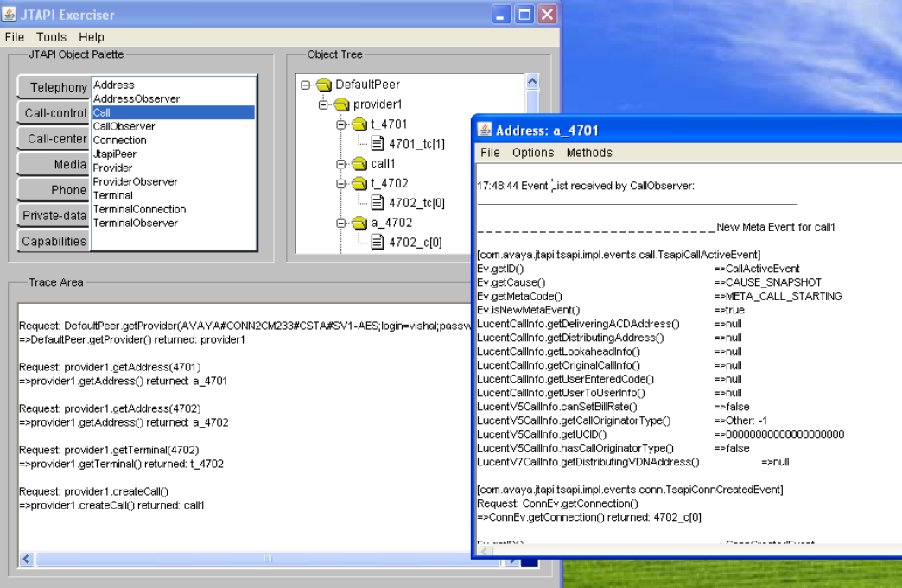This screenshot has height=588, width=902.
Task: Maximize the JTAPI Exerciser window
Action: pos(524,15)
